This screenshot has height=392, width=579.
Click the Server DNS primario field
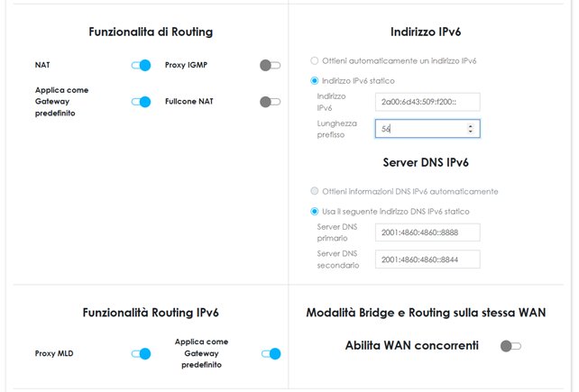click(427, 232)
